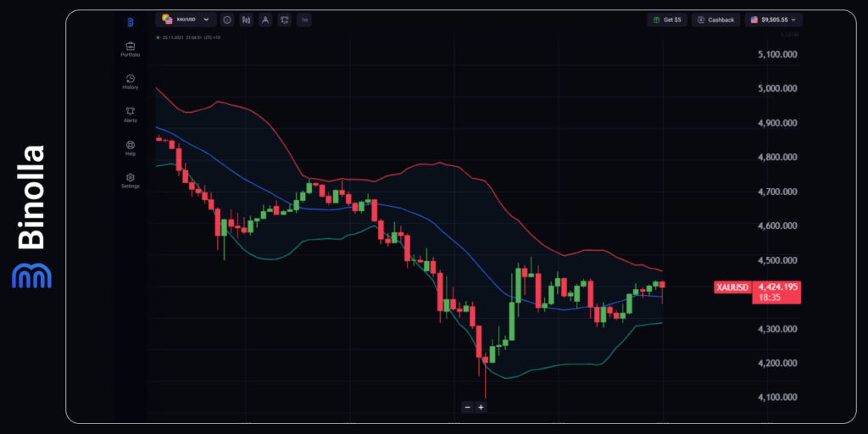This screenshot has width=868, height=434.
Task: Click the 5,100.000 price axis label
Action: (x=778, y=54)
